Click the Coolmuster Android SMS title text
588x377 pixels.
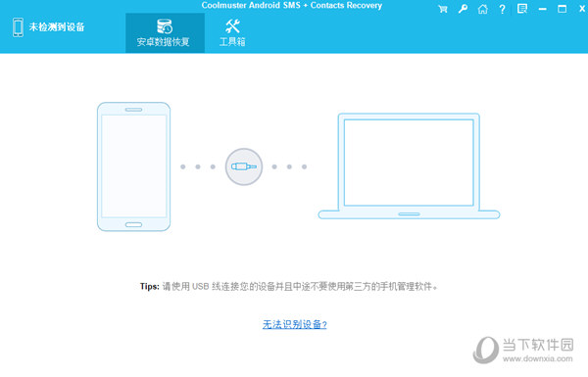click(292, 5)
